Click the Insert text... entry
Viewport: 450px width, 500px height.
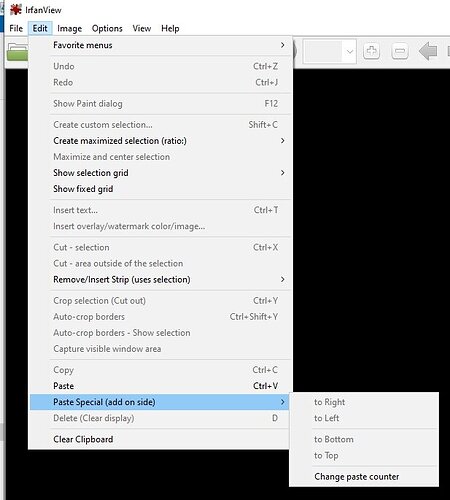pyautogui.click(x=161, y=210)
